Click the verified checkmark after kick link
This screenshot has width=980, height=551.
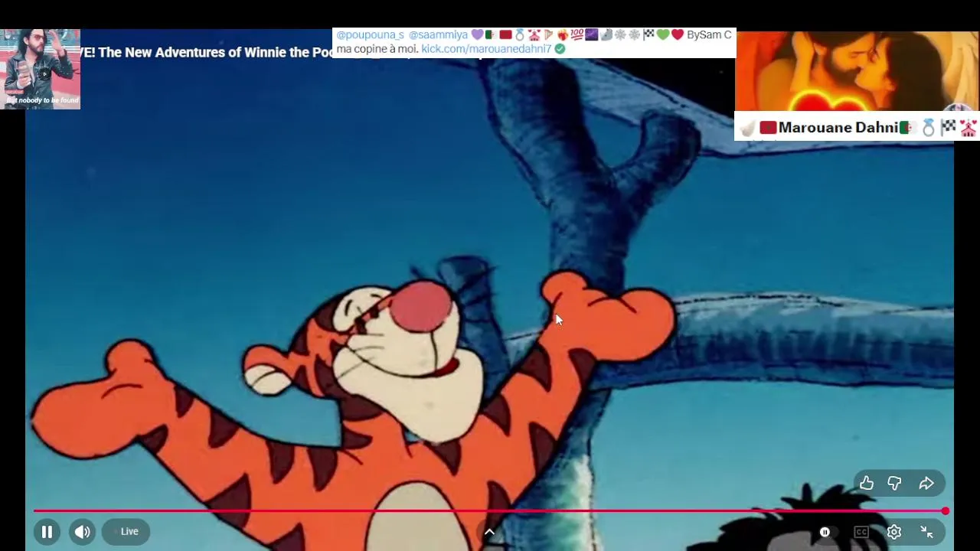[560, 49]
